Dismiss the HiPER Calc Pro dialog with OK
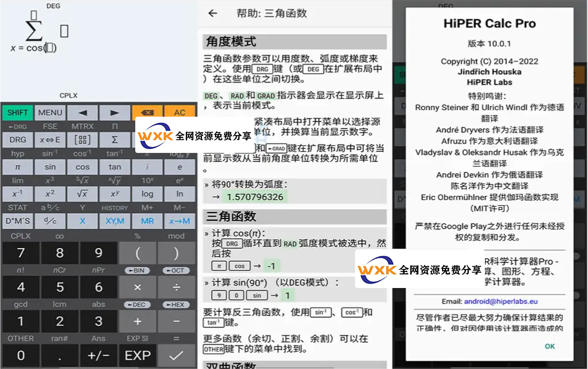The width and height of the screenshot is (588, 369). coord(550,346)
